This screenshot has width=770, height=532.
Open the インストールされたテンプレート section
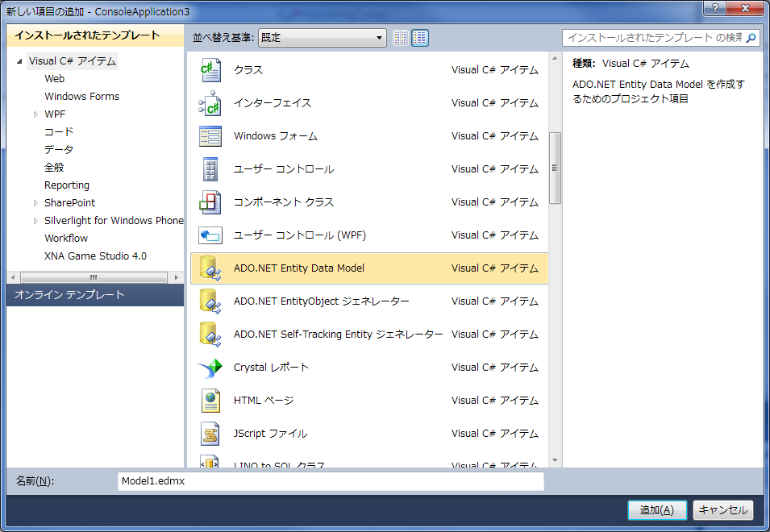(x=95, y=35)
